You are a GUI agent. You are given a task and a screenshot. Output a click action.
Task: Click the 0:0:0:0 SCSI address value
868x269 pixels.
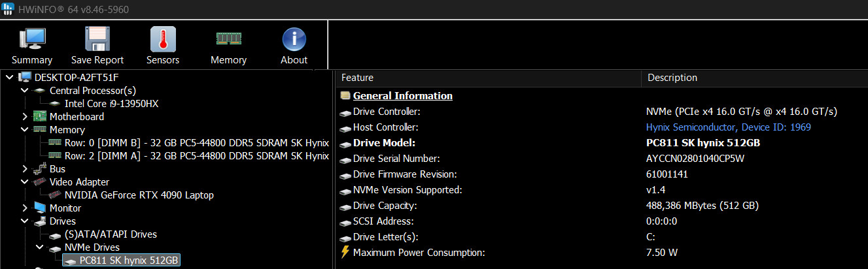660,221
